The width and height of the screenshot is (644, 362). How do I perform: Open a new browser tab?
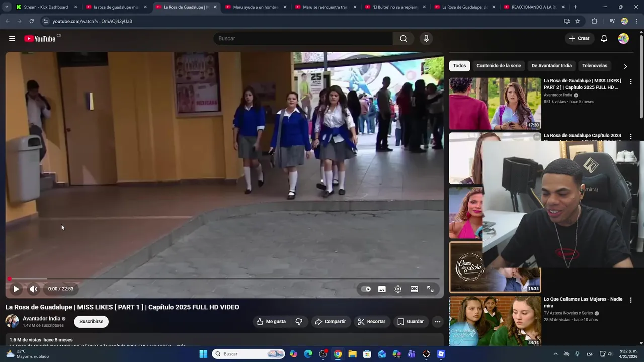click(575, 7)
